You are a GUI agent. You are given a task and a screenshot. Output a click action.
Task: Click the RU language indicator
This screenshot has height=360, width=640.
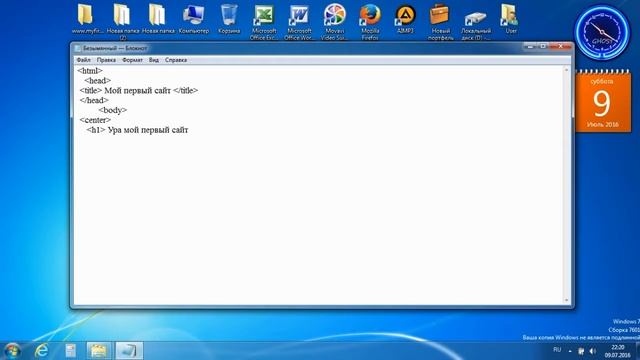[557, 350]
